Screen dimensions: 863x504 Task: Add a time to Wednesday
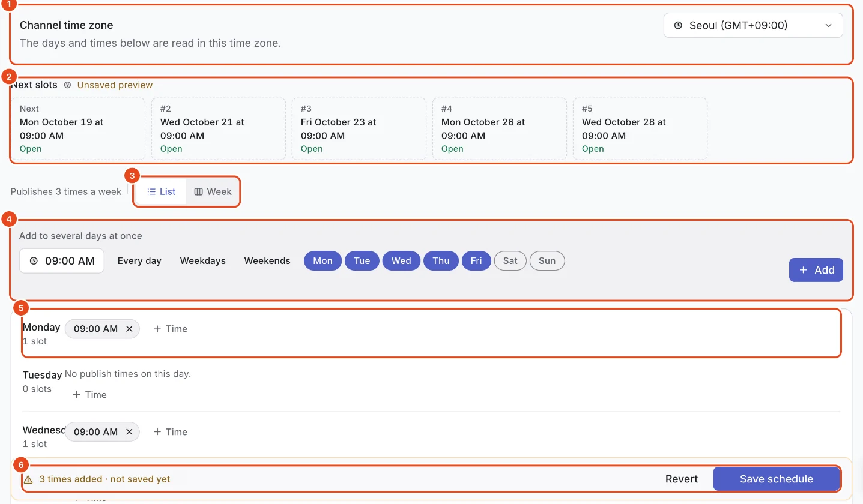tap(171, 432)
